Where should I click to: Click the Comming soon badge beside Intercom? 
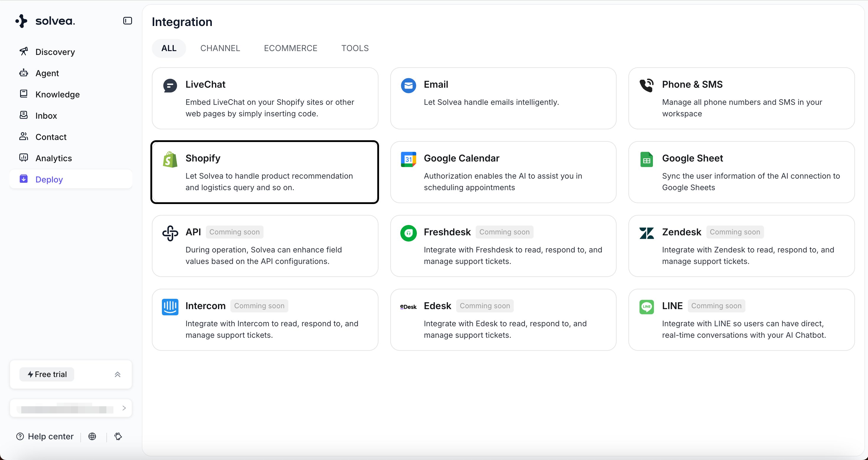click(259, 305)
